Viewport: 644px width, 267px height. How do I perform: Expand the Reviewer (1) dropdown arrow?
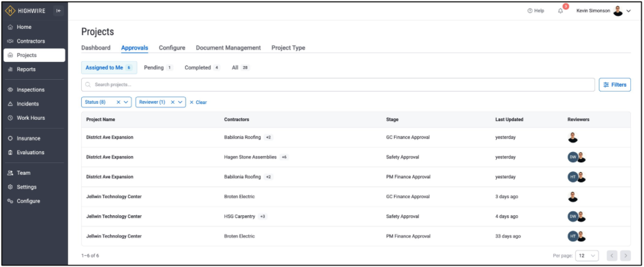pos(180,103)
